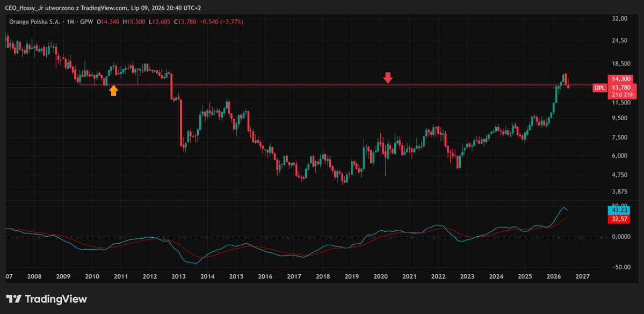Image resolution: width=644 pixels, height=314 pixels.
Task: Select the Orange Polska S.A. symbol title
Action: (x=34, y=22)
